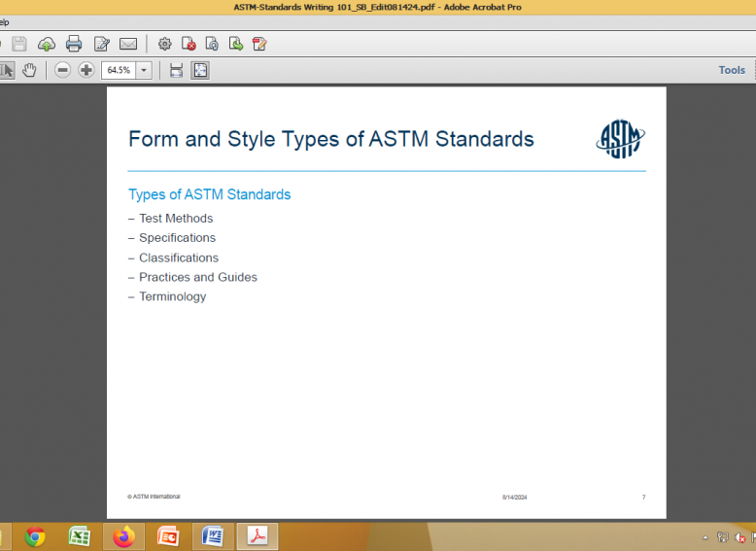Activate the Hand pan tool
756x551 pixels.
(29, 70)
